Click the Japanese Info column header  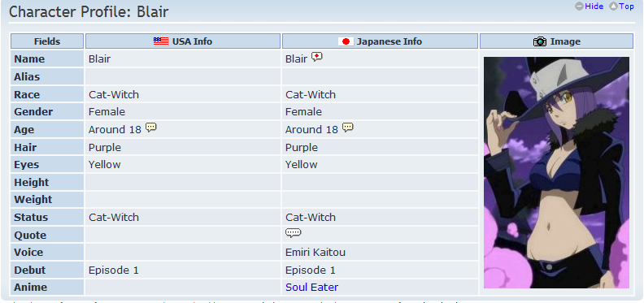(x=380, y=41)
